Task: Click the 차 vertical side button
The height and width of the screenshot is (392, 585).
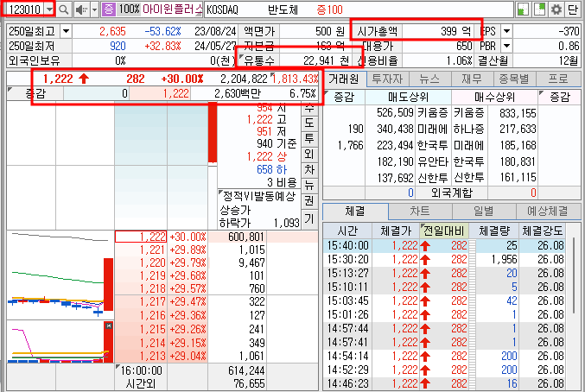Action: [x=309, y=169]
